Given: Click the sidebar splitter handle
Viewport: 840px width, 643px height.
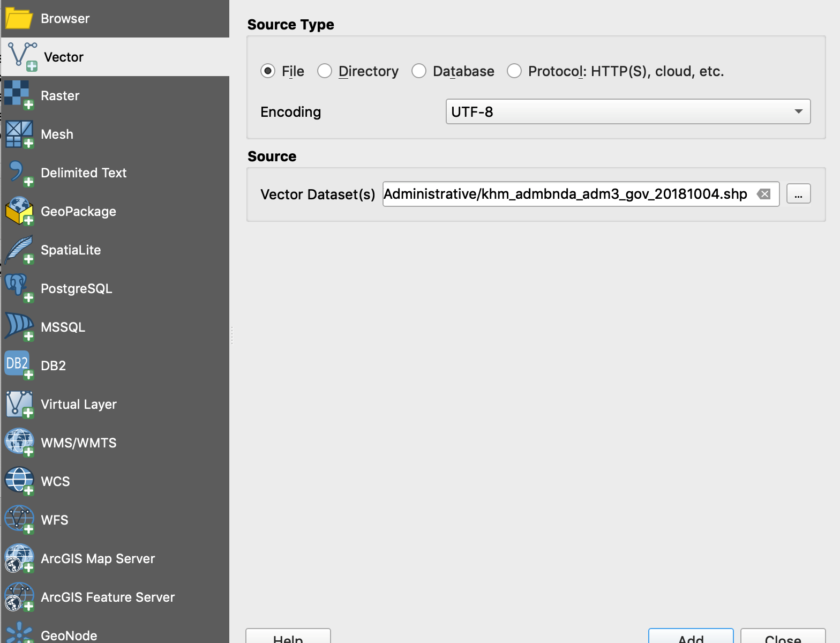Looking at the screenshot, I should coord(231,335).
